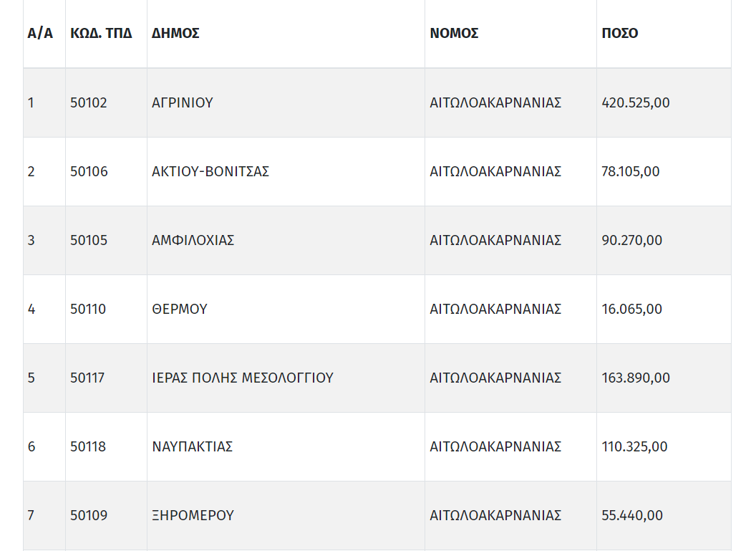Select the Α/Α column header
This screenshot has width=756, height=551.
click(40, 33)
